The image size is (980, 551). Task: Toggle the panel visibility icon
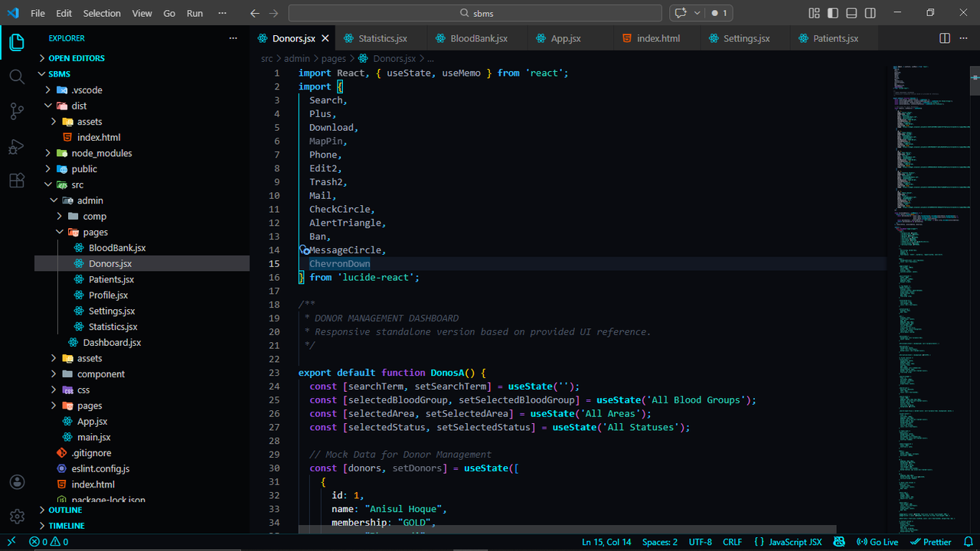[851, 12]
